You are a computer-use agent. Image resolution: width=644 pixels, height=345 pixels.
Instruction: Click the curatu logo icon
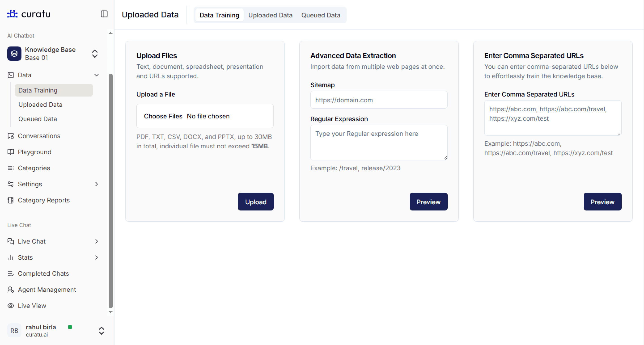(12, 14)
